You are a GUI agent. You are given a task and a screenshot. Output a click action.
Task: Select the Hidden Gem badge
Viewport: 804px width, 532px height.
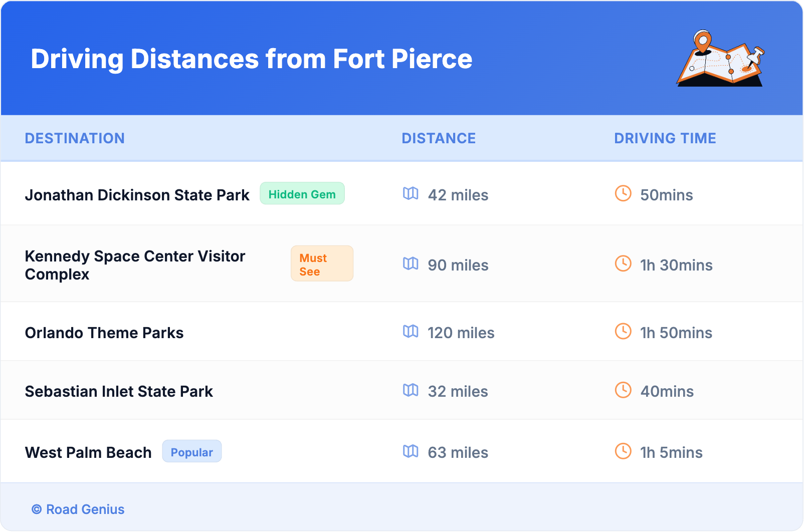click(x=302, y=194)
